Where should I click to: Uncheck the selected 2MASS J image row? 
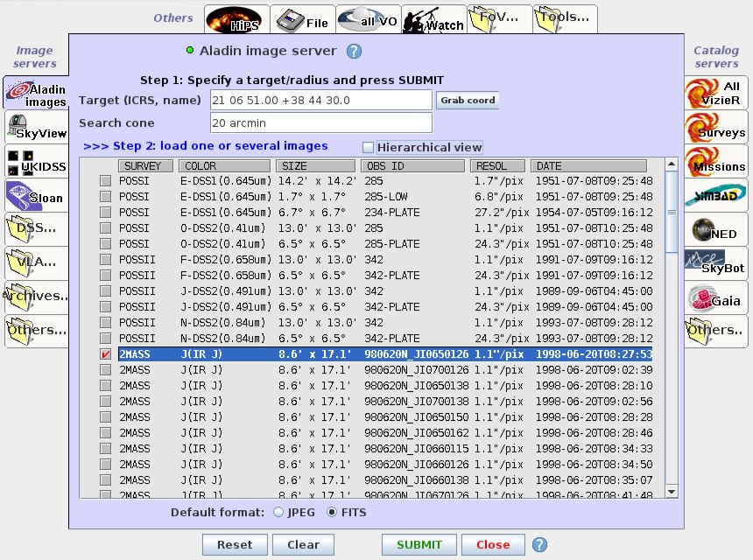pos(105,354)
